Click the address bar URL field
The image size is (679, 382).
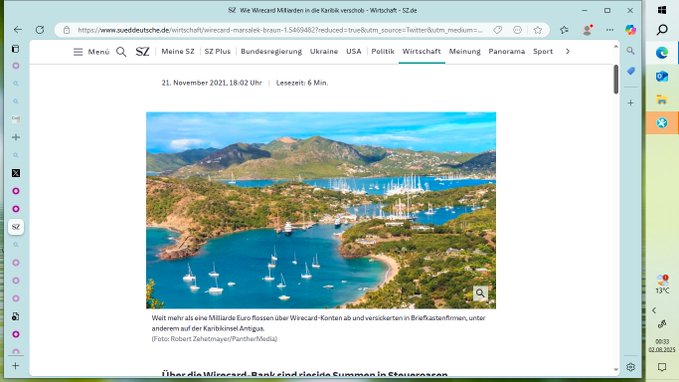point(280,30)
